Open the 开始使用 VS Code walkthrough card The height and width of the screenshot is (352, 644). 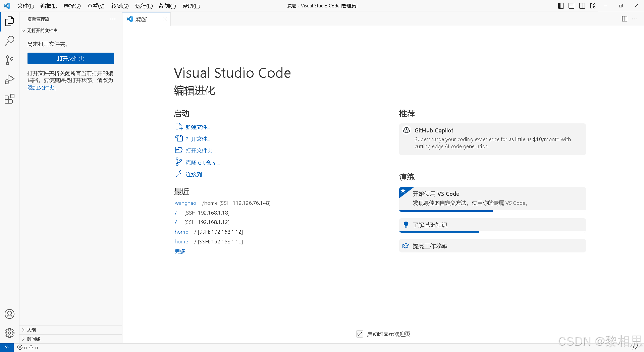tap(492, 199)
